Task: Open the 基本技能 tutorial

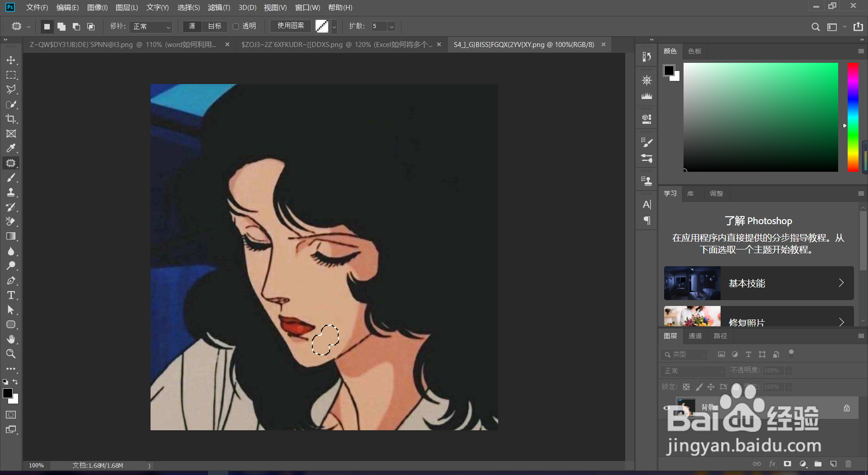Action: [x=759, y=283]
